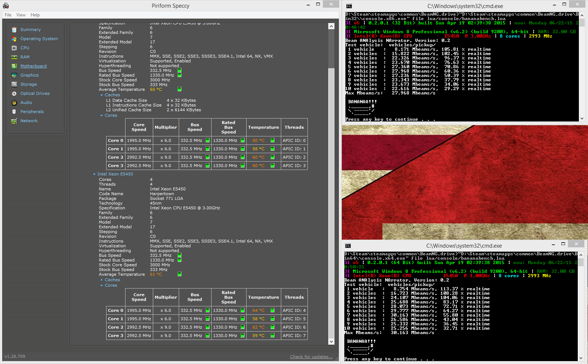Collapse the first Cores section
This screenshot has width=588, height=364.
pyautogui.click(x=102, y=116)
